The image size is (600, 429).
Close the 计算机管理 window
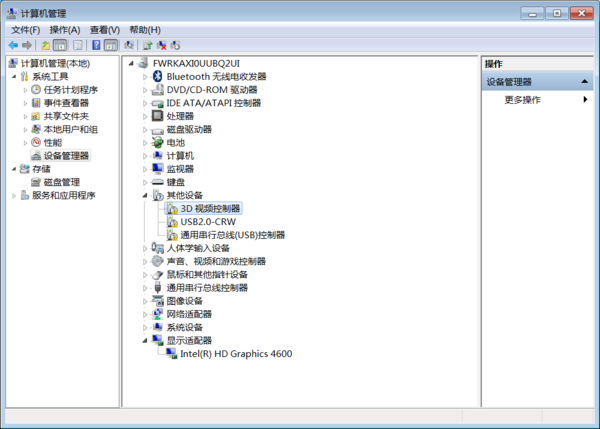point(582,13)
